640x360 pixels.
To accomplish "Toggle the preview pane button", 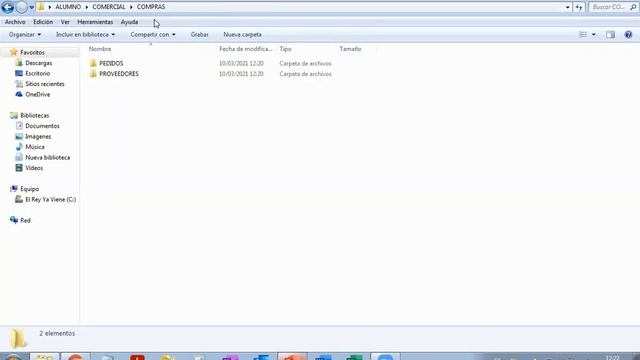I will 610,35.
